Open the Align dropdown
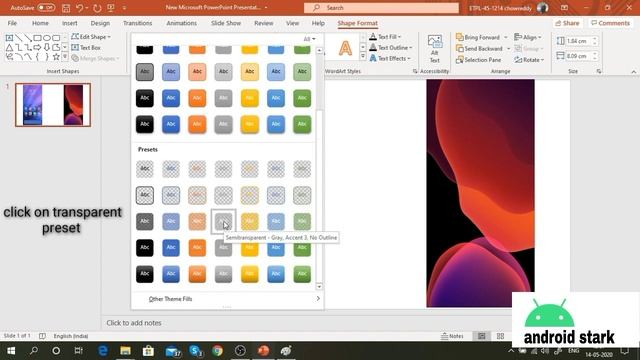The image size is (640, 360). (x=528, y=37)
